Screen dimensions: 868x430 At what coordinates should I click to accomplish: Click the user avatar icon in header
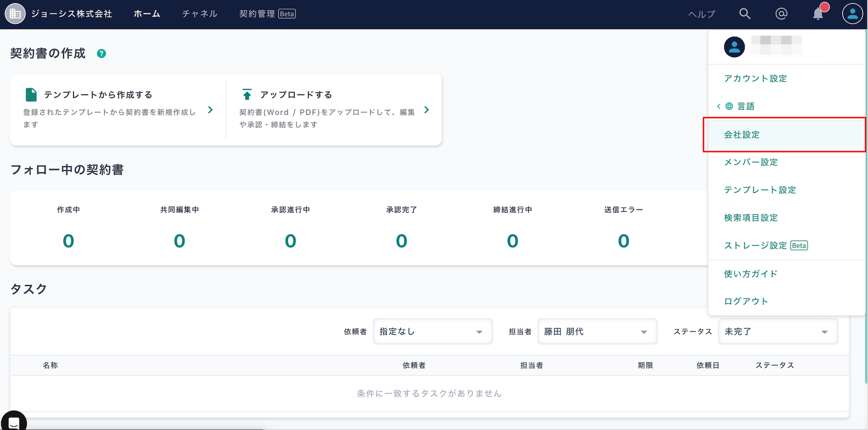pyautogui.click(x=852, y=14)
